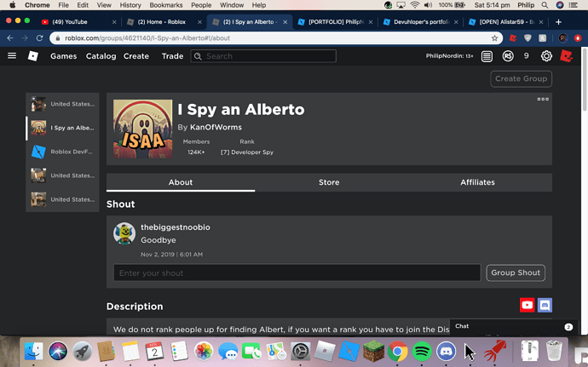Image resolution: width=588 pixels, height=367 pixels.
Task: Open Finder from the dock
Action: point(34,352)
